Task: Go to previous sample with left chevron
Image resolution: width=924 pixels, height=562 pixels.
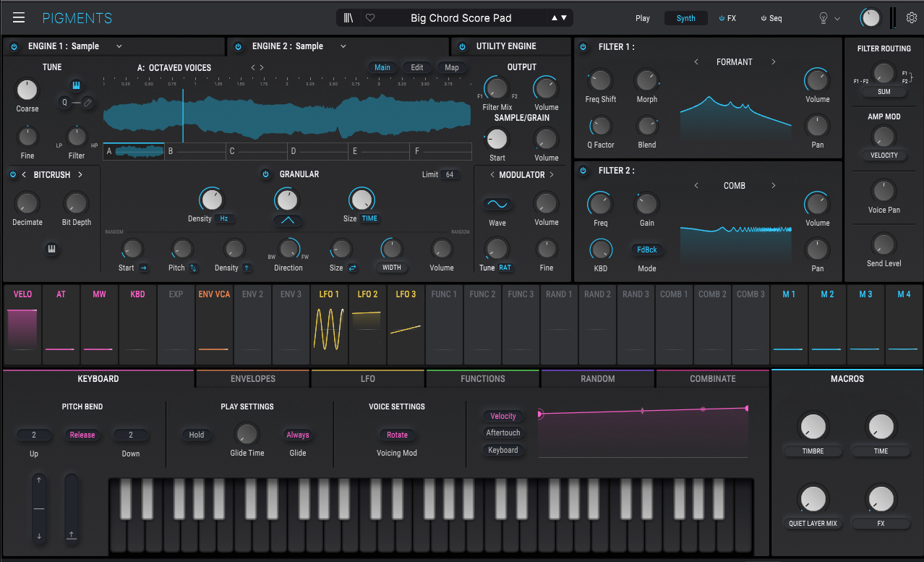Action: (x=253, y=68)
